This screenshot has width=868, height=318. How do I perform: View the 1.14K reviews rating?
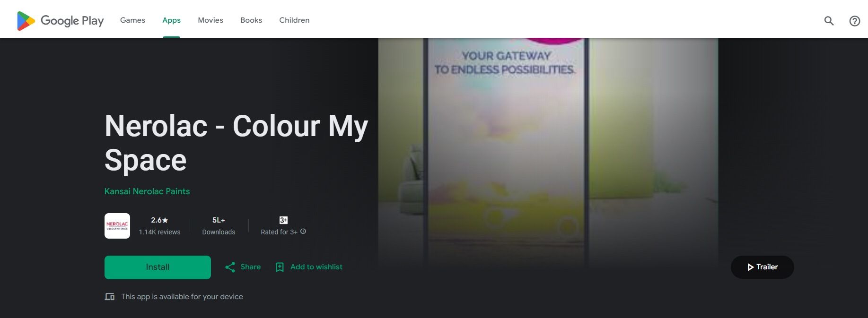[159, 226]
